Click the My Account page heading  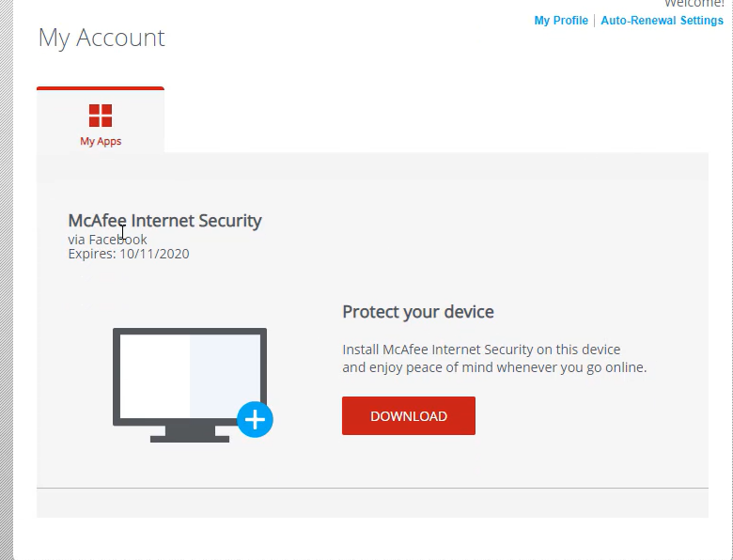[101, 38]
